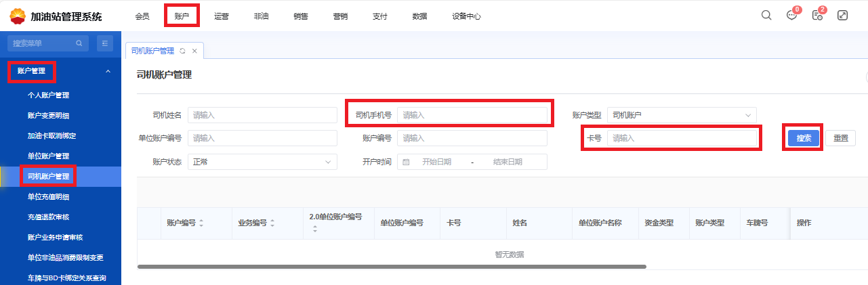
Task: Select 单位账户管理 in the sidebar
Action: [x=48, y=156]
